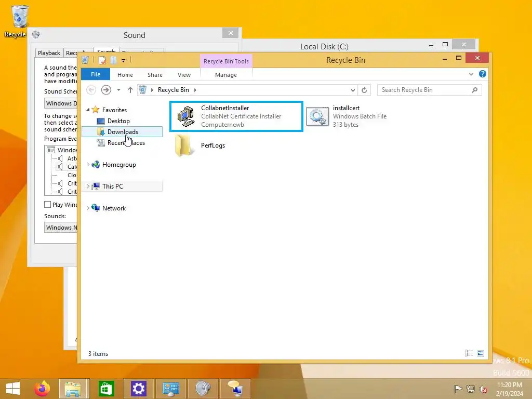Screen dimensions: 532x399
Task: Click the Properties quick access toolbar icon
Action: (x=102, y=60)
